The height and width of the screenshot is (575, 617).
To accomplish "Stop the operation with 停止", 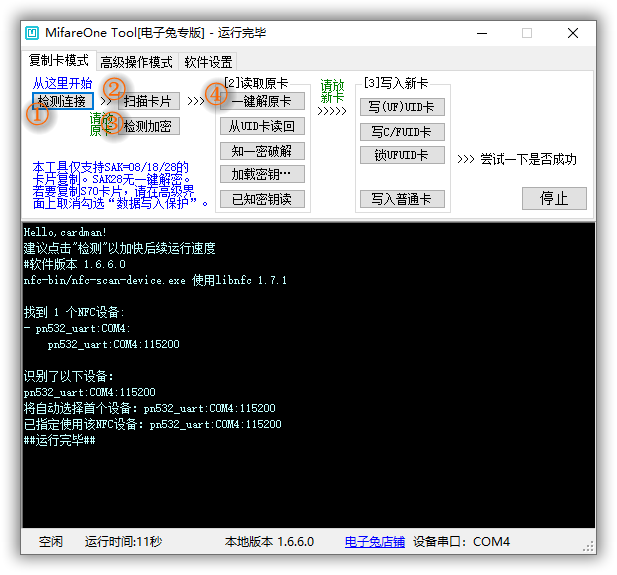I will (554, 198).
